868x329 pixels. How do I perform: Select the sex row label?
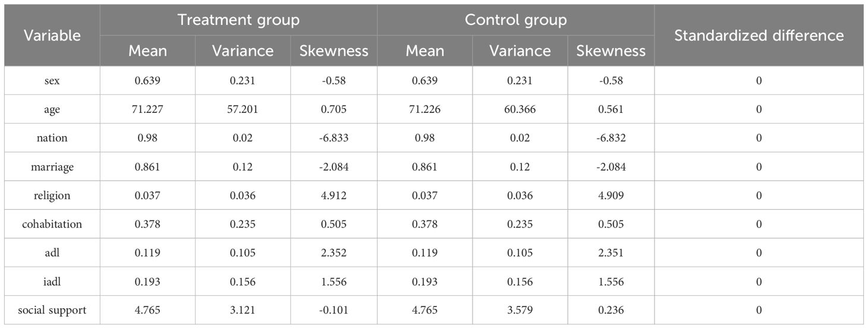tap(52, 81)
